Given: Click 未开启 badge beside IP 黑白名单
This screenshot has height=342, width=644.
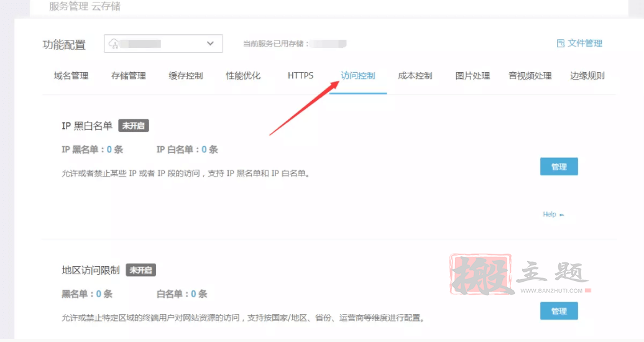Looking at the screenshot, I should [134, 126].
